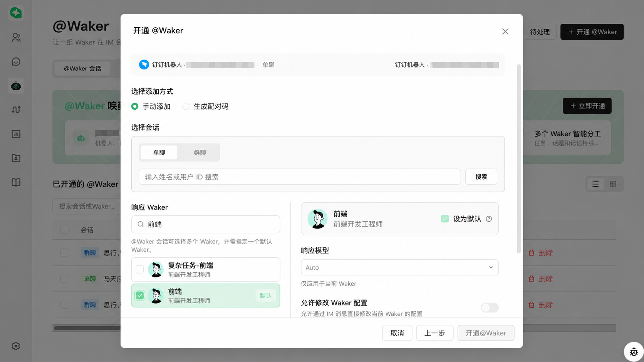
Task: Confirm with the 开通@Waker dialog button
Action: pos(486,333)
